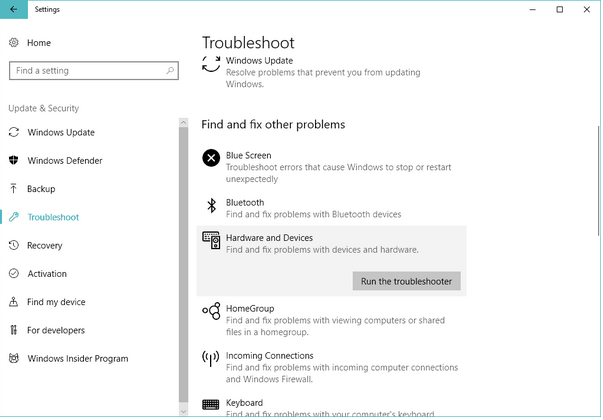603x420 pixels.
Task: Maximize the Settings window
Action: click(560, 9)
